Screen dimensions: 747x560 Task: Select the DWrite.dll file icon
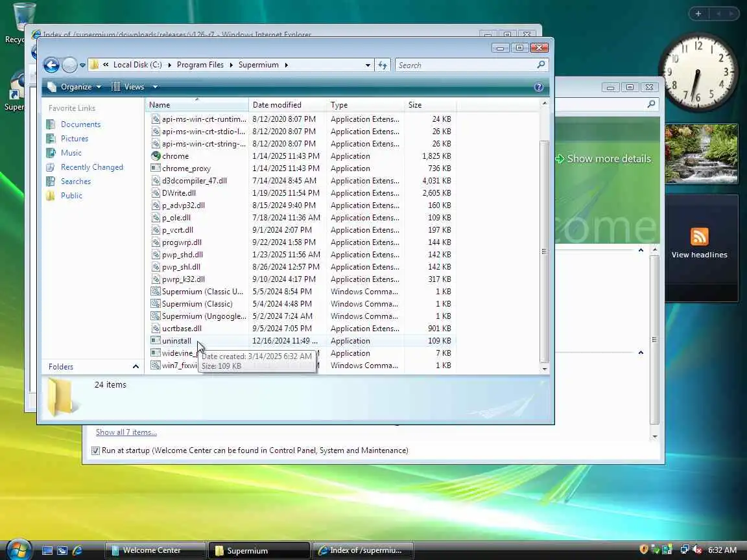(156, 193)
